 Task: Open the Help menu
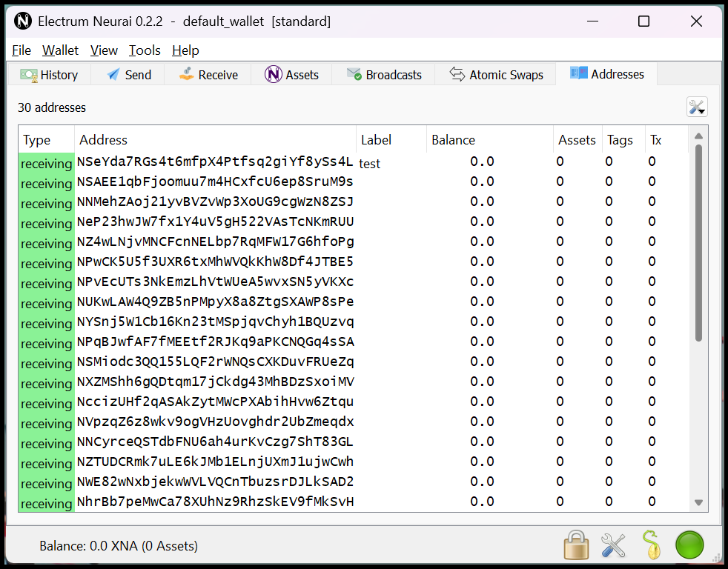[x=185, y=50]
